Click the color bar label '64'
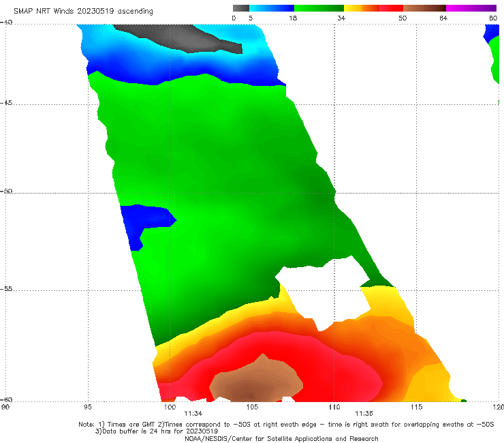 pyautogui.click(x=443, y=18)
